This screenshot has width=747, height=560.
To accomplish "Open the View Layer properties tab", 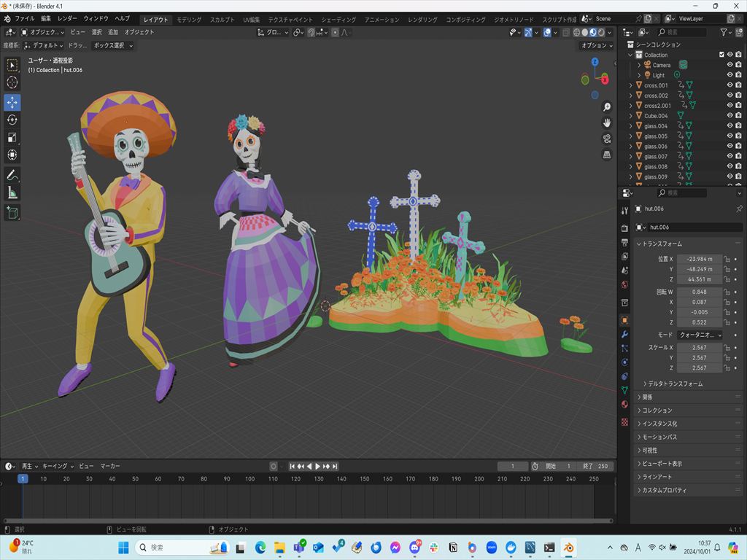I will (x=624, y=256).
